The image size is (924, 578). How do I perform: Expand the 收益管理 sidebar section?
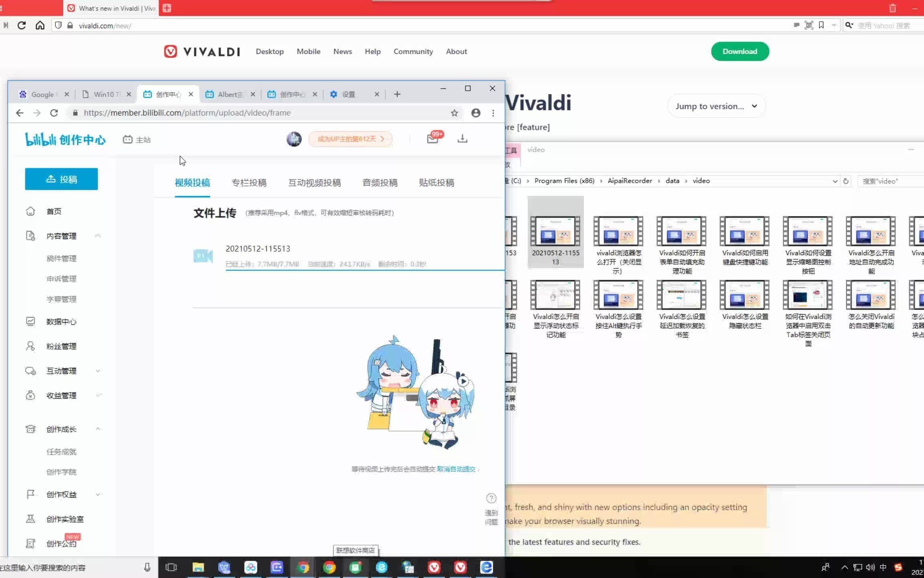[98, 395]
